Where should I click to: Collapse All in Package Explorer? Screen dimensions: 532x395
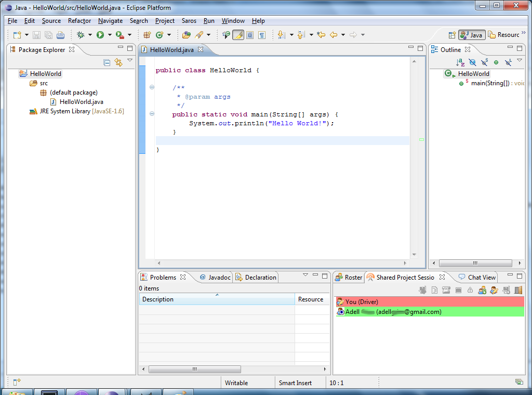107,62
